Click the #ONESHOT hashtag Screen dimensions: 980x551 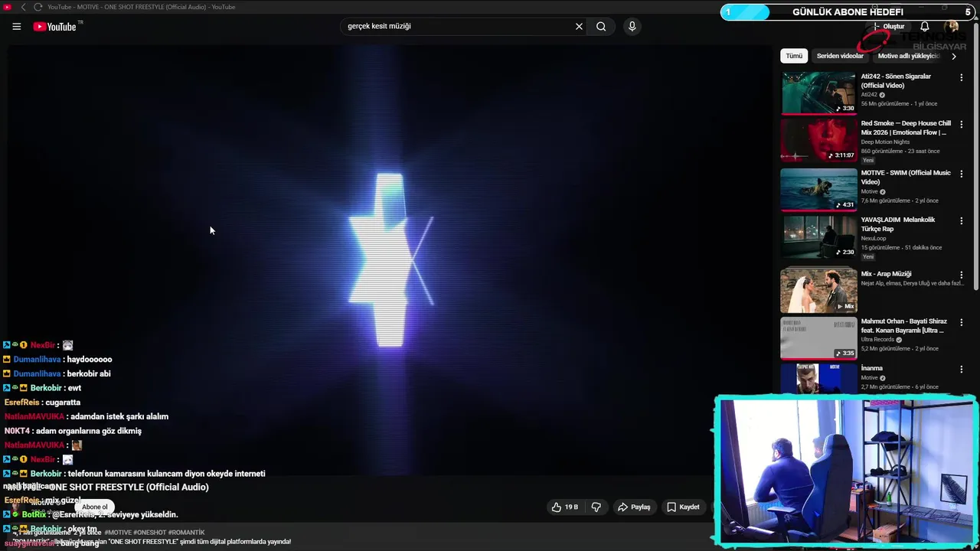click(149, 532)
